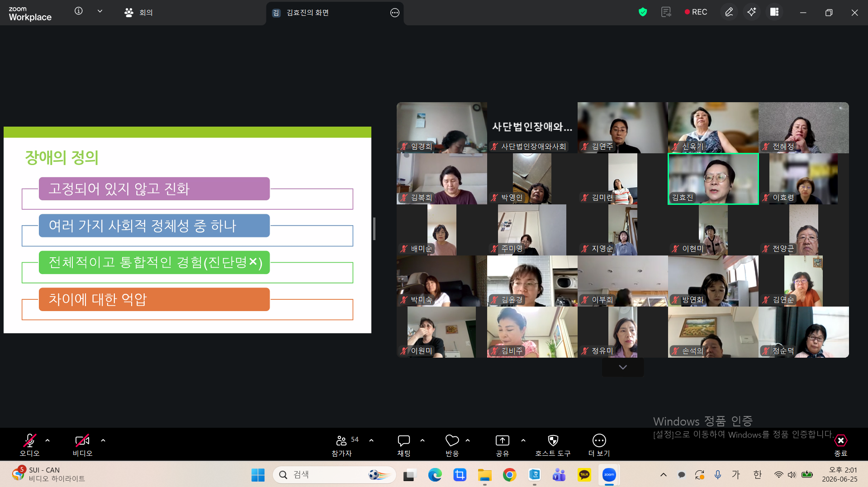Click the taskbar 검색 search box
This screenshot has height=487, width=868.
pos(335,475)
